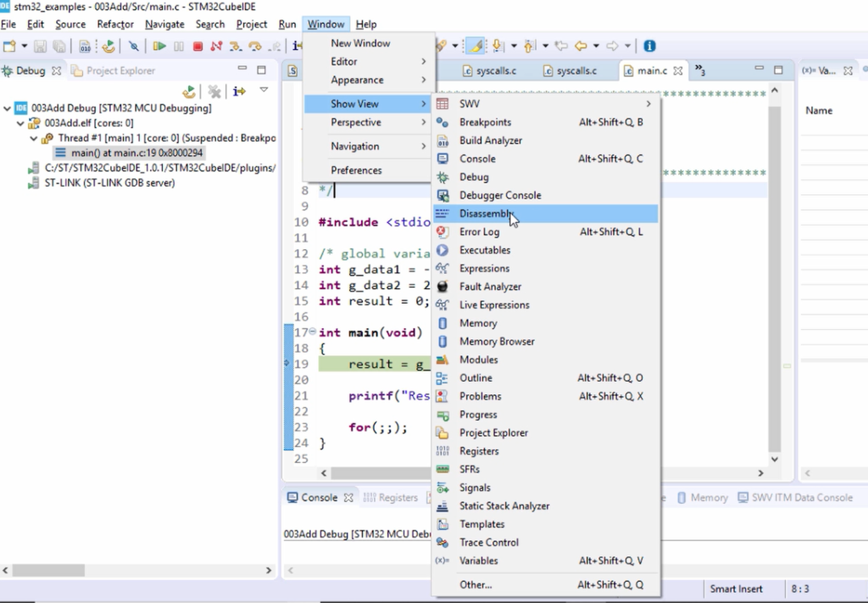Image resolution: width=868 pixels, height=603 pixels.
Task: Toggle the highlighted marker toolbar icon
Action: pyautogui.click(x=475, y=46)
